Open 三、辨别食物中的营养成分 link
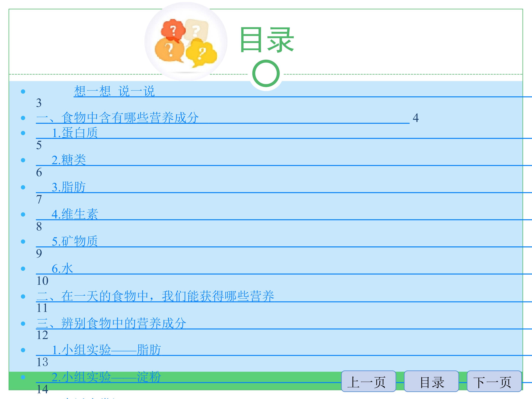This screenshot has width=532, height=399. [111, 323]
